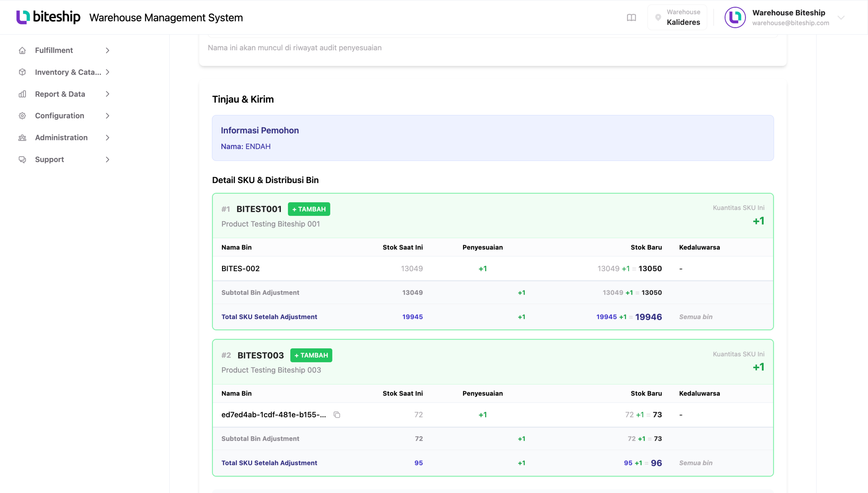This screenshot has height=493, width=868.
Task: Open the Support sidebar menu
Action: (64, 160)
